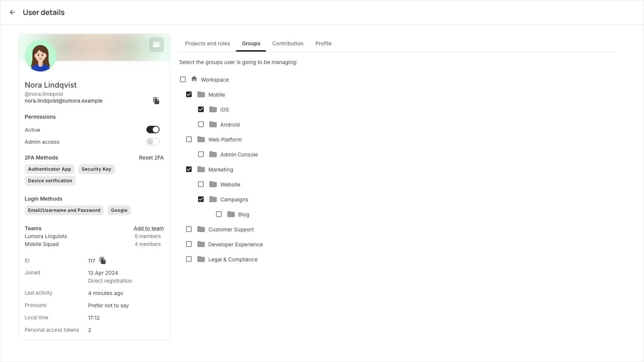Viewport: 644px width, 362px height.
Task: Click the email envelope icon on profile banner
Action: pyautogui.click(x=157, y=45)
